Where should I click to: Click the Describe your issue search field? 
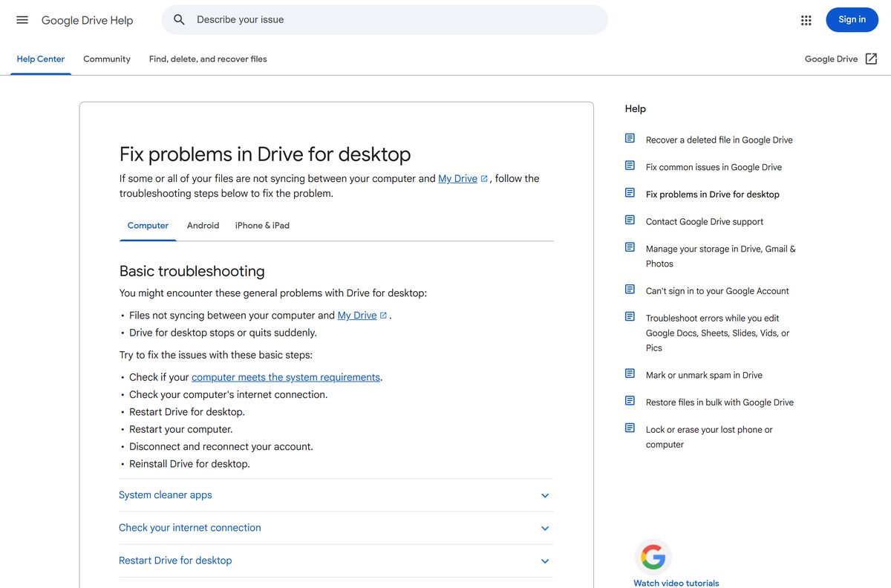tap(385, 20)
